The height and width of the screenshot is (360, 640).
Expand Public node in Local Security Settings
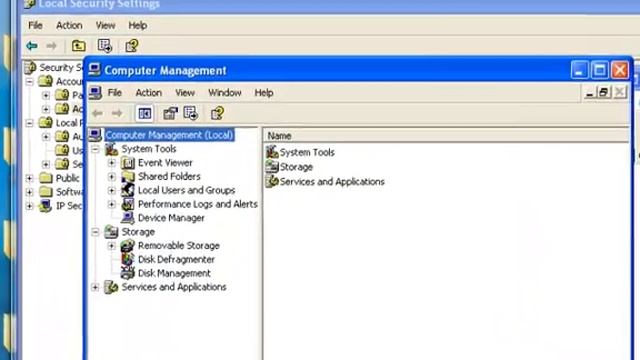click(x=29, y=178)
